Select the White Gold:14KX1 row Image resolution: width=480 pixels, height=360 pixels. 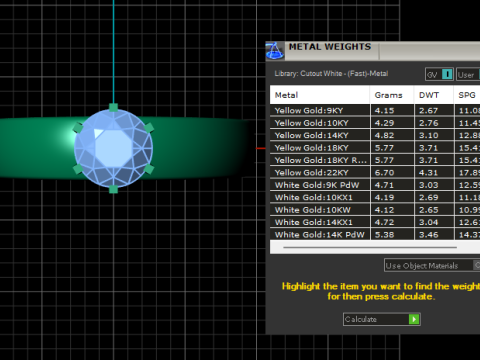pyautogui.click(x=375, y=222)
